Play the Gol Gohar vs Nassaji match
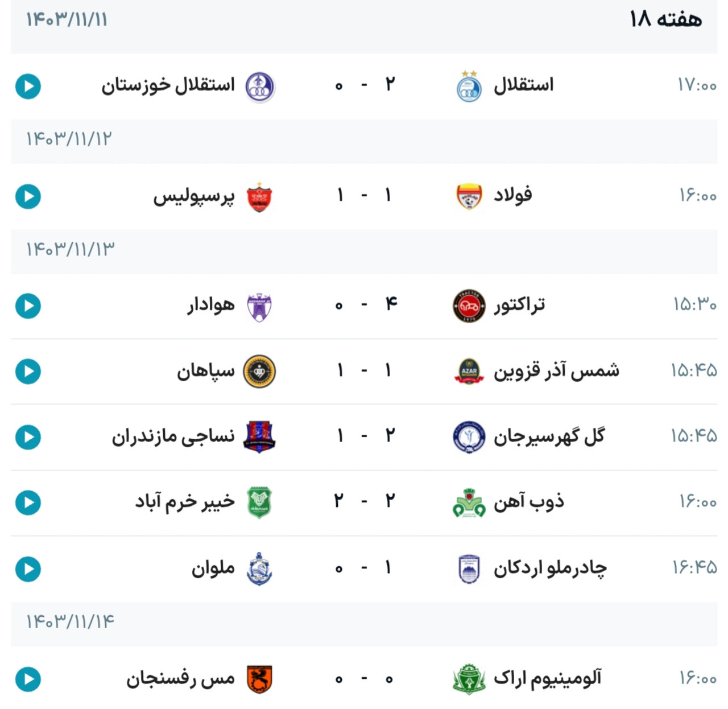The image size is (728, 709). (28, 437)
